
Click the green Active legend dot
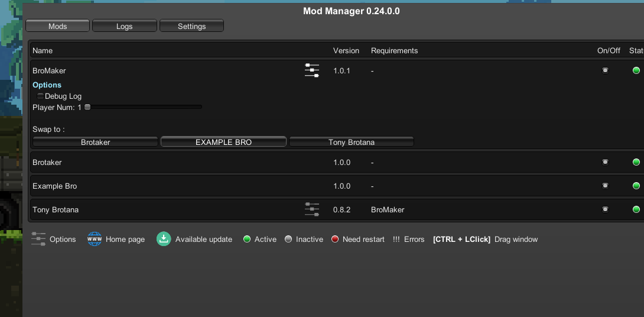[247, 239]
